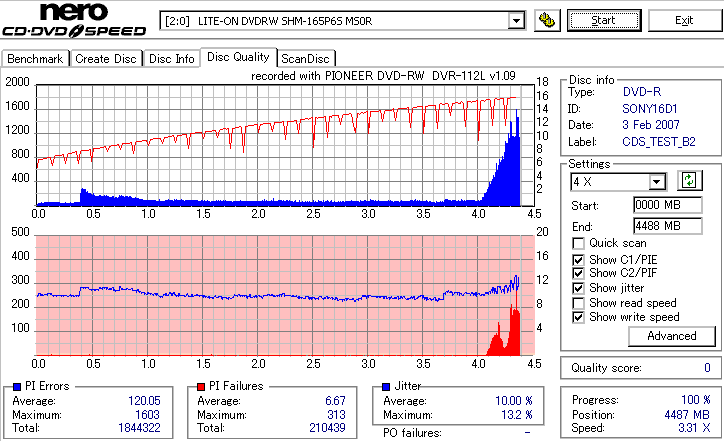Image resolution: width=724 pixels, height=441 pixels.
Task: Select the Disc Quality tab
Action: click(x=238, y=57)
